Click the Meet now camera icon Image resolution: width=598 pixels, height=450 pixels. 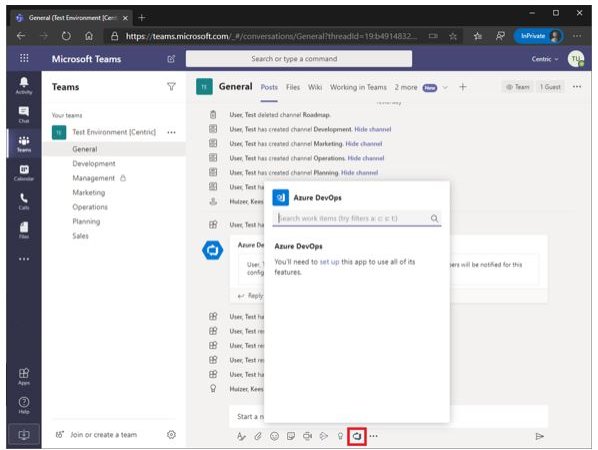point(307,436)
